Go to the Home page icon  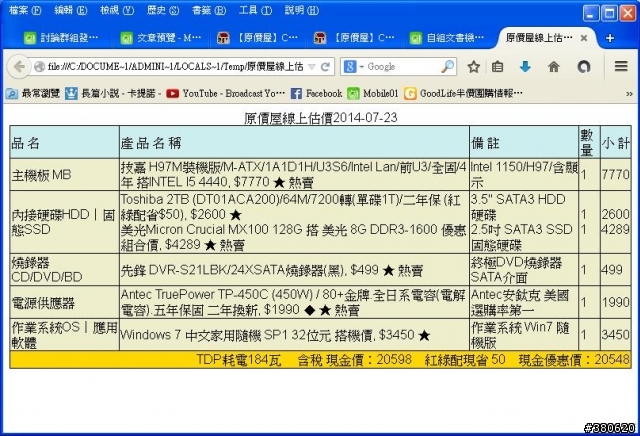coord(553,67)
